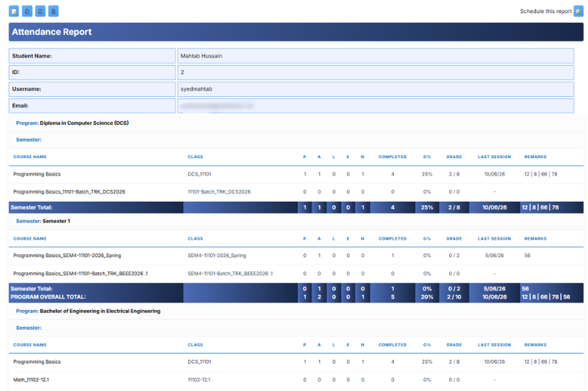
Task: Click the 'Email:' label cell
Action: coord(93,106)
